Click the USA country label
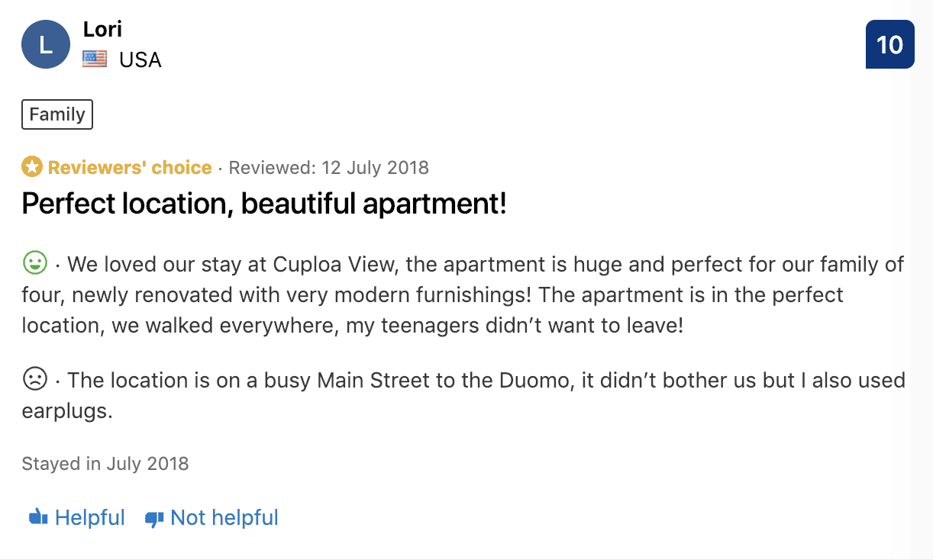 point(140,60)
